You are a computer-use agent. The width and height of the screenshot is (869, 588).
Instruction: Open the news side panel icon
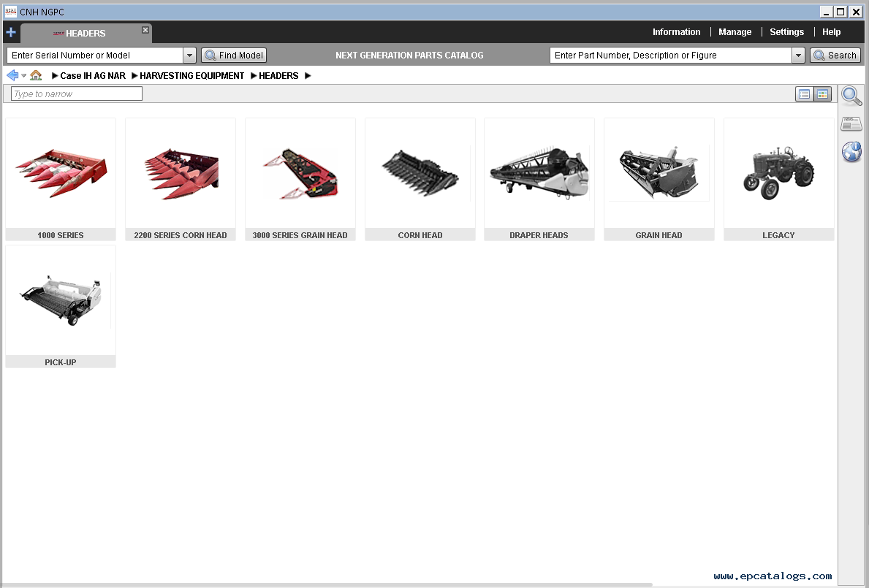click(851, 123)
